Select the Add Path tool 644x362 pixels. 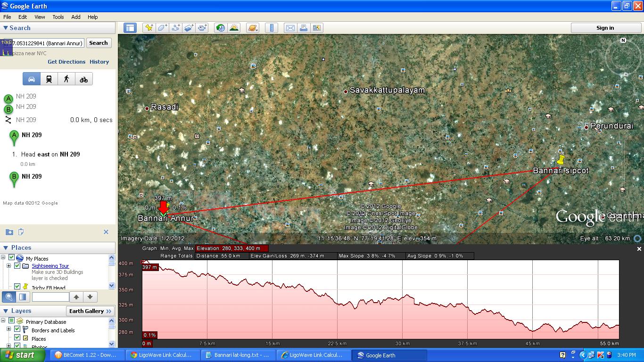pos(175,28)
